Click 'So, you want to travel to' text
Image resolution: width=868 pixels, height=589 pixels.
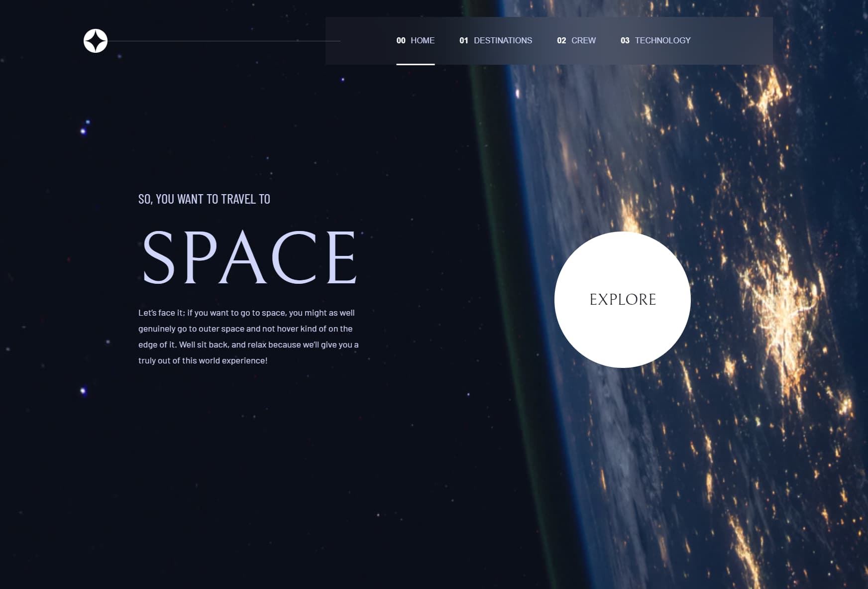click(205, 199)
